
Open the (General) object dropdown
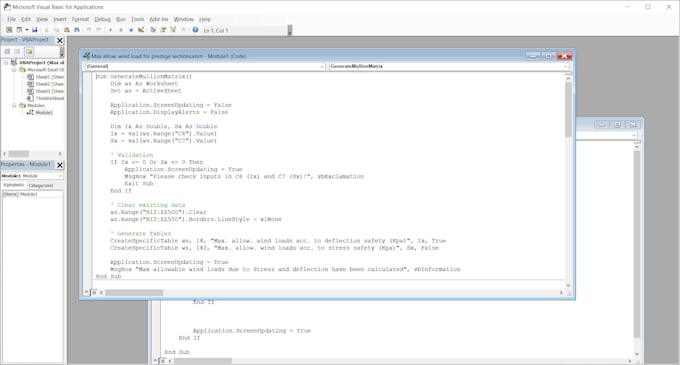click(205, 66)
